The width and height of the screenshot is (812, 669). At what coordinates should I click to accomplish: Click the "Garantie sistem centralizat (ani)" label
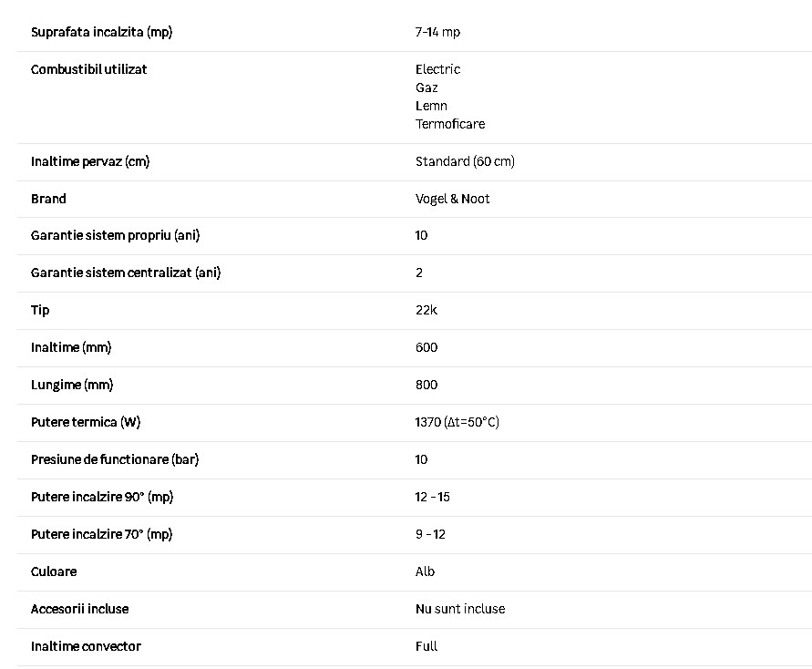point(126,273)
